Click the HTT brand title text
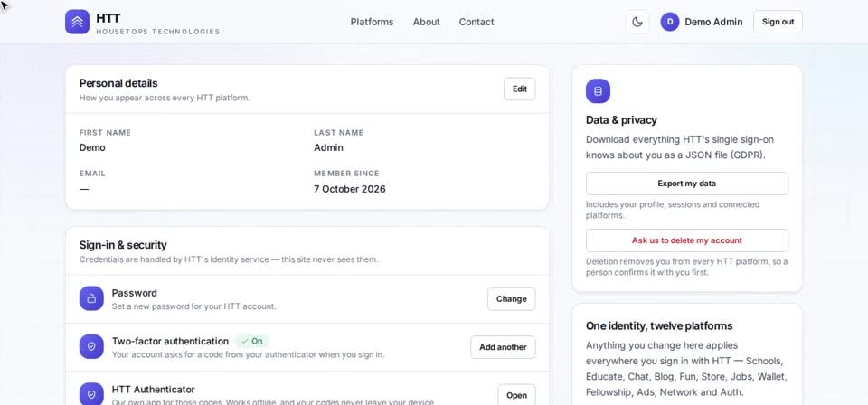Image resolution: width=868 pixels, height=405 pixels. (x=108, y=18)
